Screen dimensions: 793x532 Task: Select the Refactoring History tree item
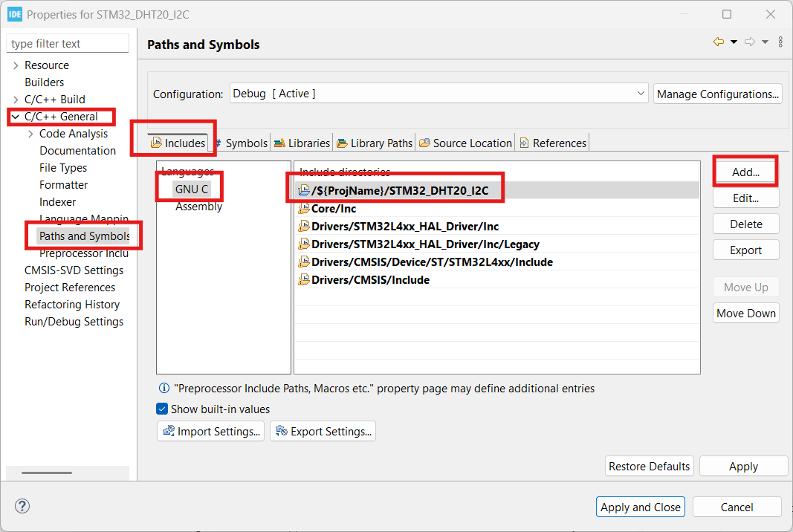(x=72, y=305)
